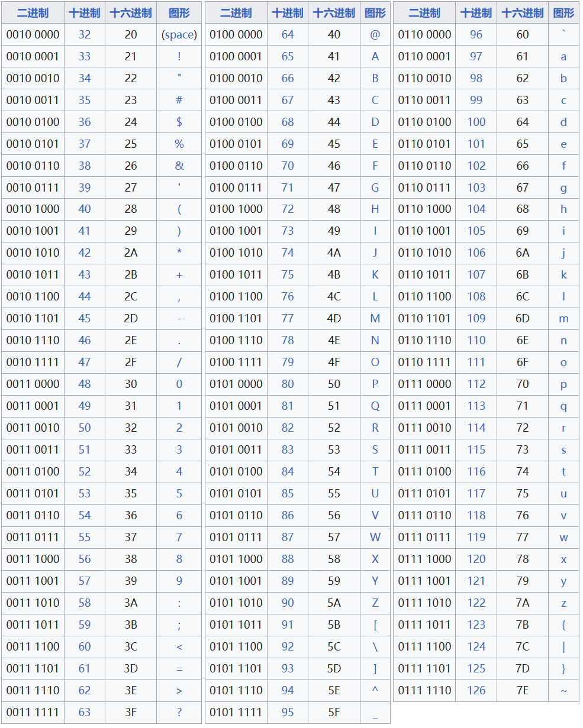Follow the tilde ~ character link
Screen dimensions: 583x728
[x=563, y=690]
